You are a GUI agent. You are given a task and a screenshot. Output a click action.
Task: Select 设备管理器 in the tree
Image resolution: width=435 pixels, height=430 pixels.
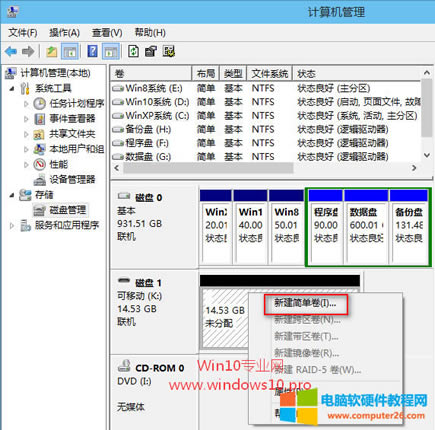(x=72, y=179)
